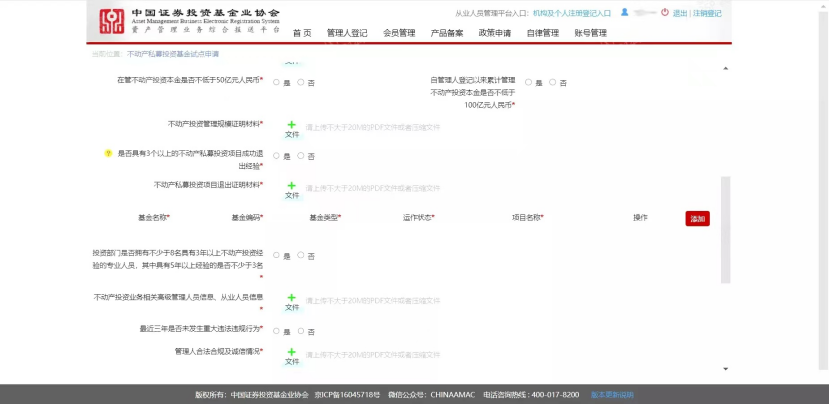829x405 pixels.
Task: Click the 退出 link
Action: (x=680, y=14)
